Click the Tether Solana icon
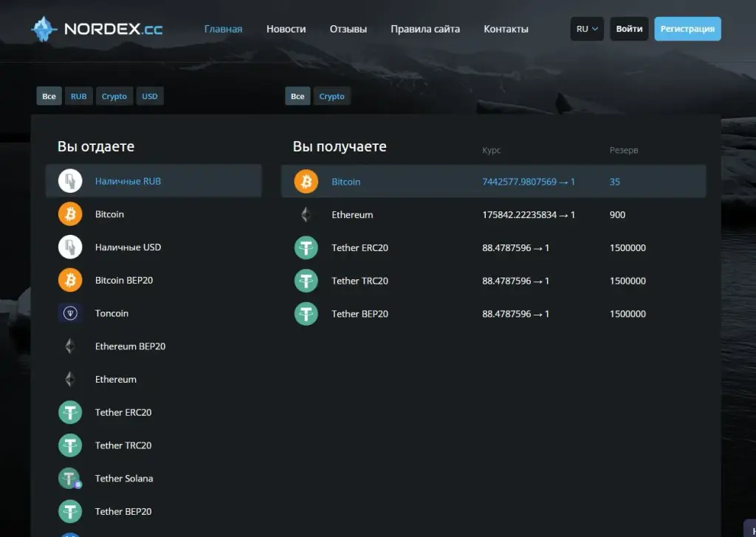756x537 pixels. (x=70, y=478)
